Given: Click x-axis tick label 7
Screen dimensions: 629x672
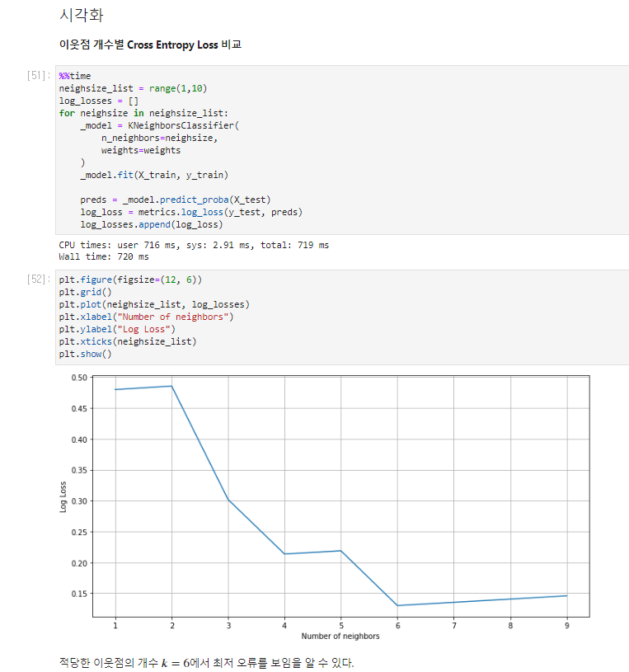Looking at the screenshot, I should pyautogui.click(x=454, y=626).
